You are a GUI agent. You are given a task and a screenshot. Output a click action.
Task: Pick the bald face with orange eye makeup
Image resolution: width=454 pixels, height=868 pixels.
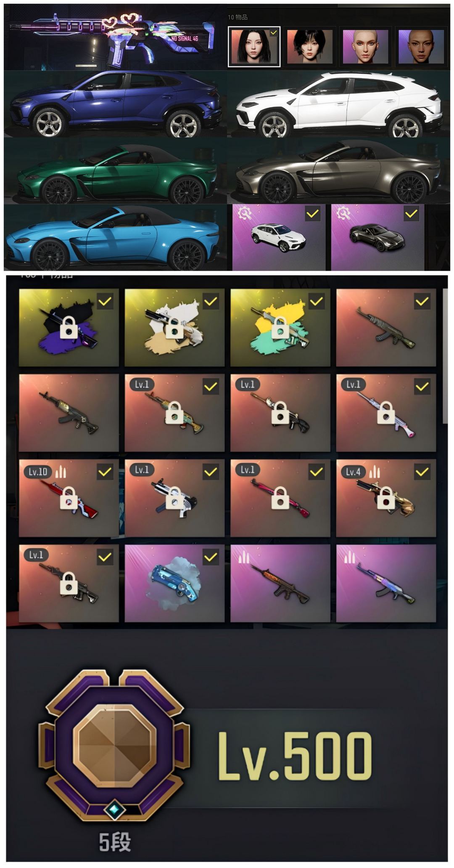365,46
